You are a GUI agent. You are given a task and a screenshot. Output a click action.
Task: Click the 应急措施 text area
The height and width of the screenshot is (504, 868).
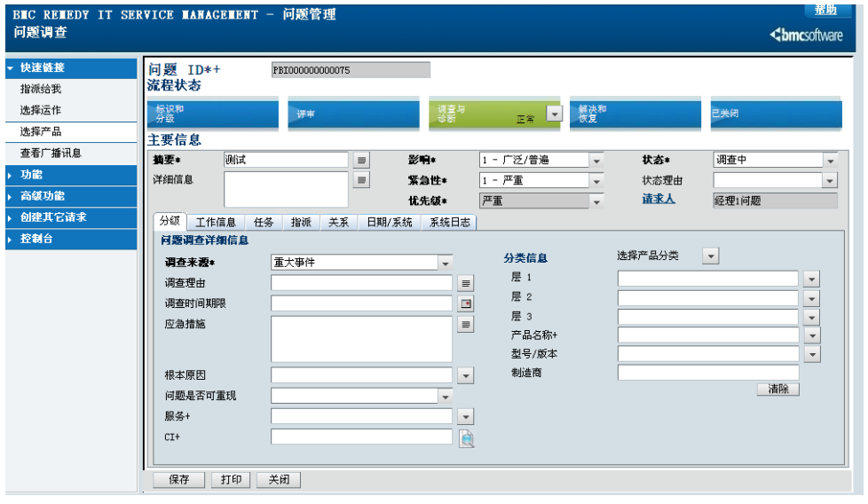(x=361, y=340)
